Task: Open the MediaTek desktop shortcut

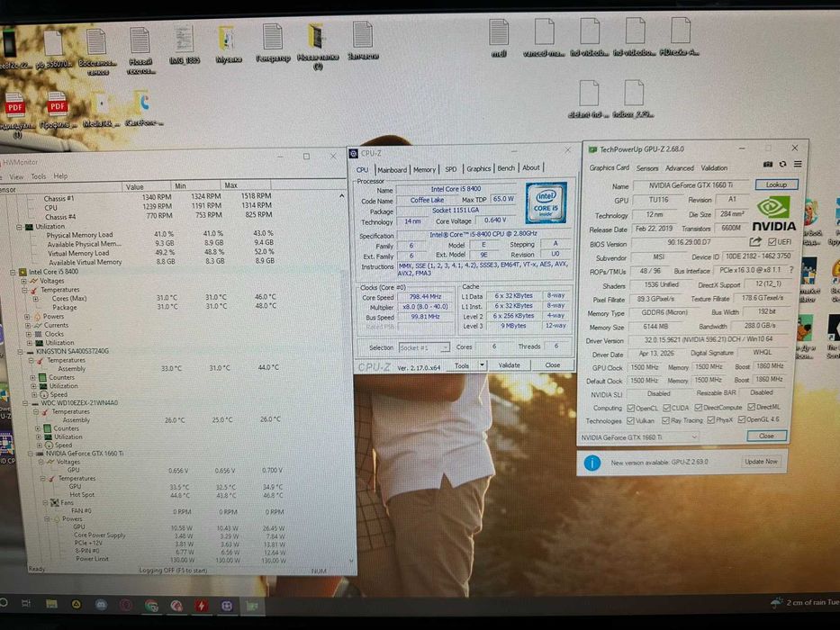Action: (x=99, y=109)
